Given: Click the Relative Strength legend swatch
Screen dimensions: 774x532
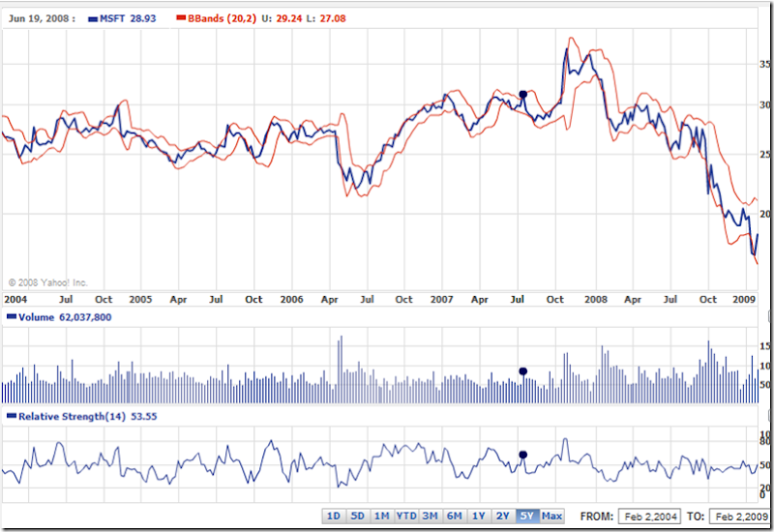Looking at the screenshot, I should tap(12, 416).
